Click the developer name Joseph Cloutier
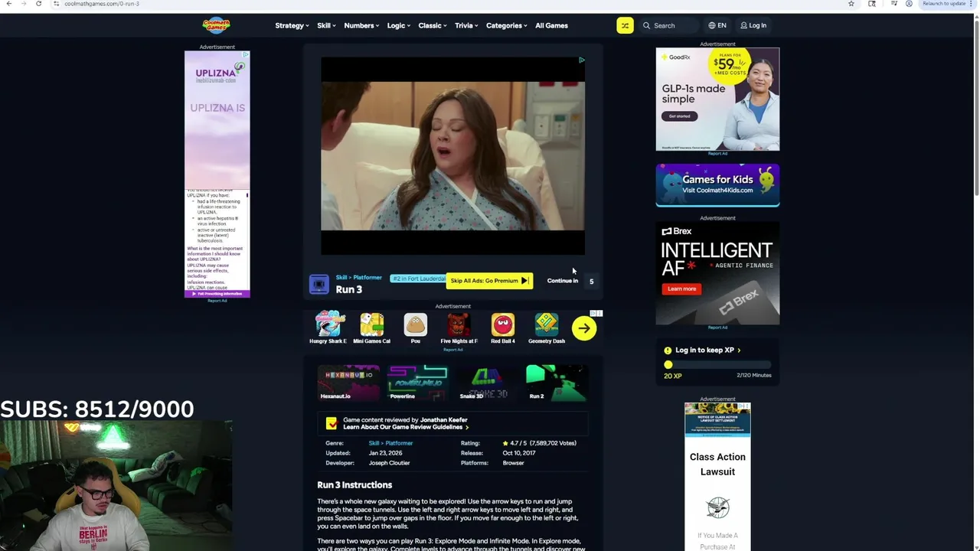Viewport: 980px width, 551px height. pyautogui.click(x=389, y=463)
